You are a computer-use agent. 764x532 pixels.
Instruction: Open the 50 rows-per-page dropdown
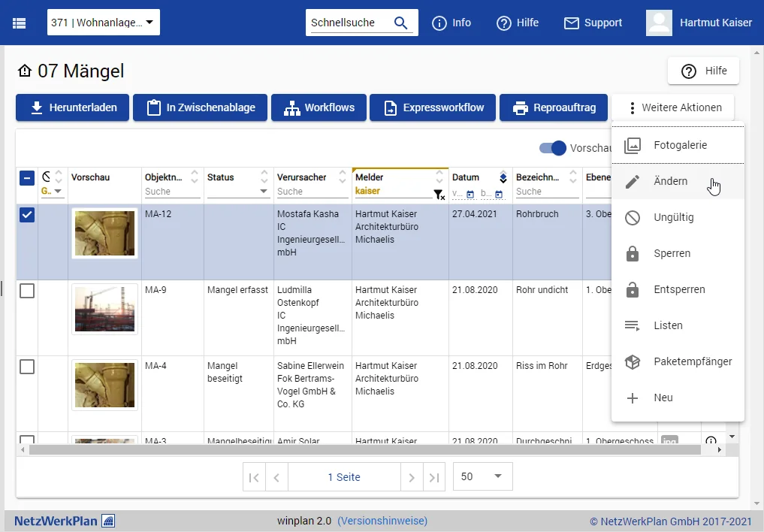pos(482,476)
